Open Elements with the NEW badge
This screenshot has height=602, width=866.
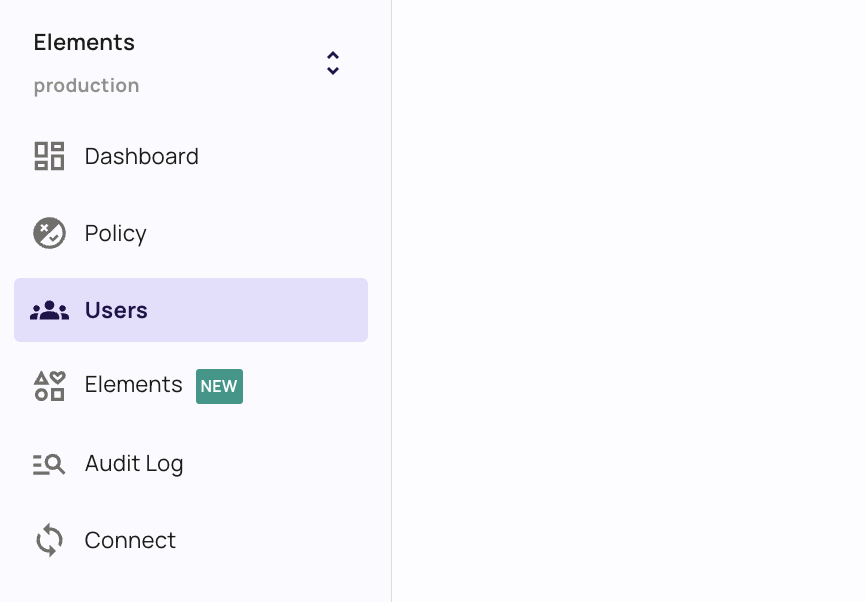[x=133, y=384]
